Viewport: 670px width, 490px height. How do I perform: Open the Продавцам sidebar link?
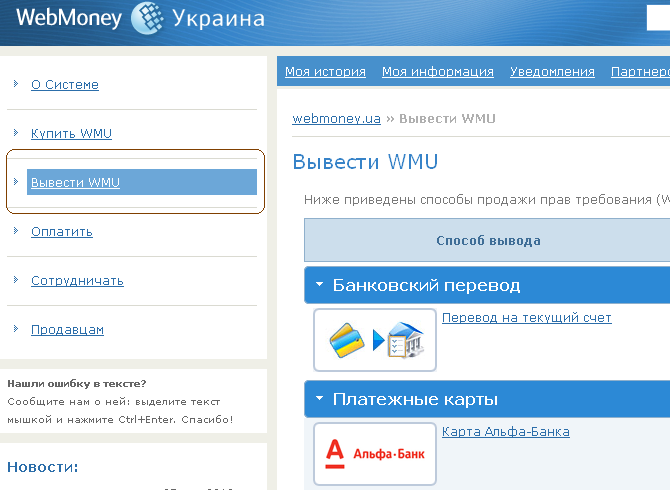pos(68,330)
